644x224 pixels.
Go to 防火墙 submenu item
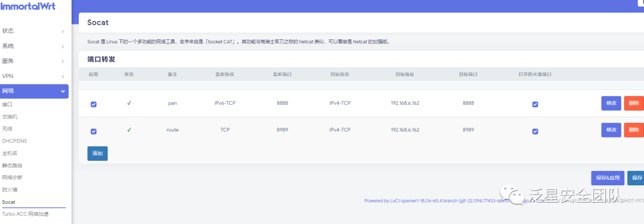click(10, 189)
